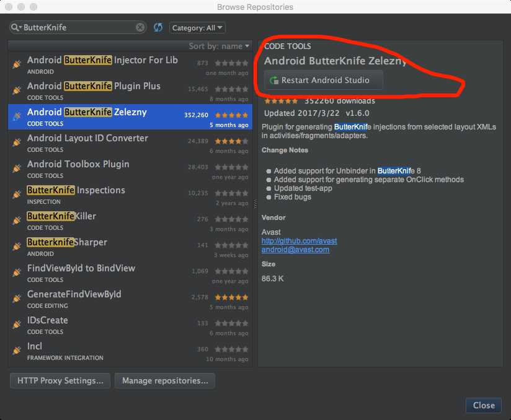Viewport: 511px width, 420px height.
Task: Click the 352,260 download count in list
Action: click(x=196, y=115)
